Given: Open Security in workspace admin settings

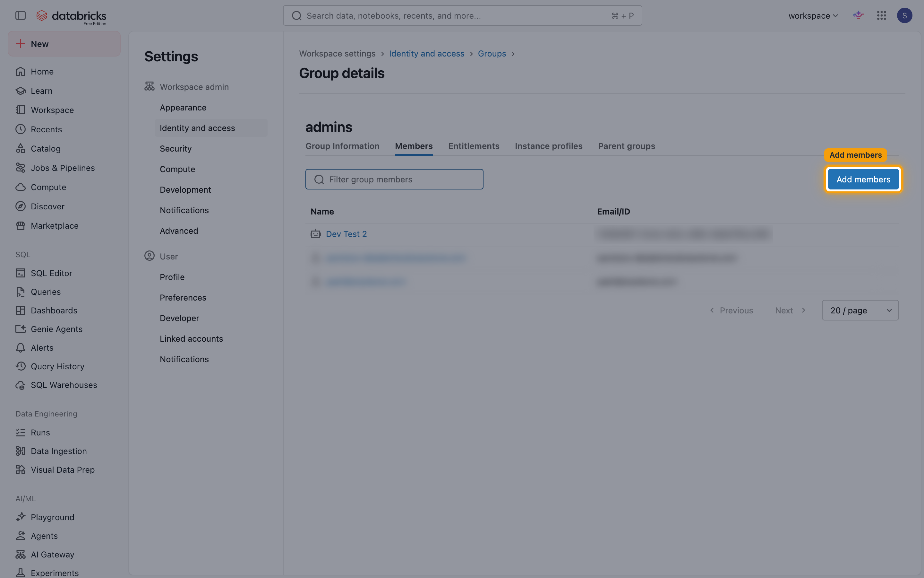Looking at the screenshot, I should click(175, 149).
